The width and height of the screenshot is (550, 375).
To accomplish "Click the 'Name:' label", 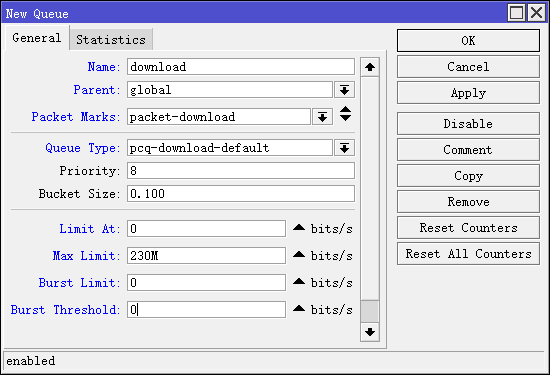I will (x=104, y=67).
